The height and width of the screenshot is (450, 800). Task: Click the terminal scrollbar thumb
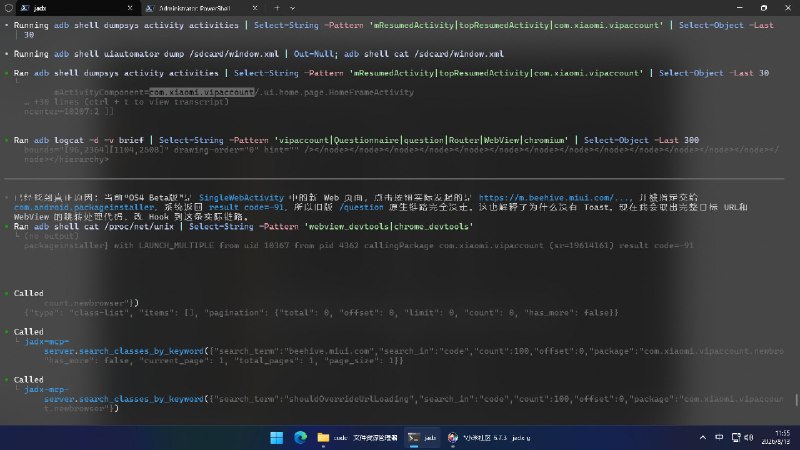(x=796, y=399)
